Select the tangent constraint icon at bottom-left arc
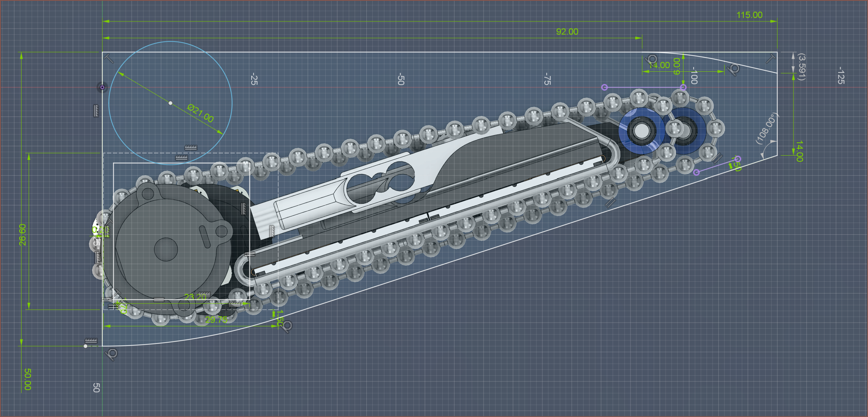The width and height of the screenshot is (868, 417). point(112,354)
